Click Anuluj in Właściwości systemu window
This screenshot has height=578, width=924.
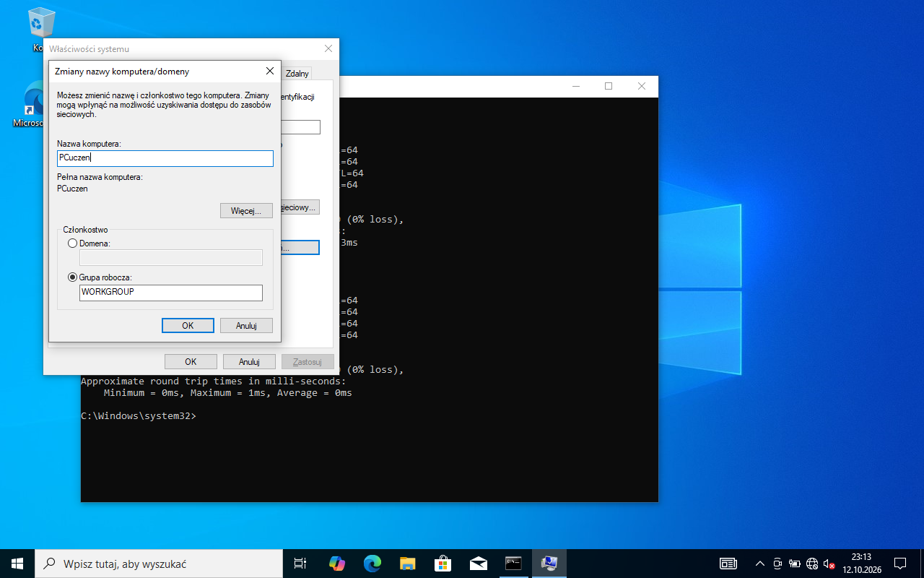pyautogui.click(x=249, y=362)
